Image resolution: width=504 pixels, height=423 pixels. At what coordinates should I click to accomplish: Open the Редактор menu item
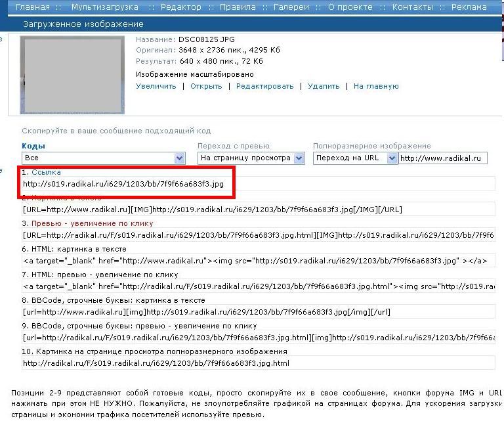point(180,7)
